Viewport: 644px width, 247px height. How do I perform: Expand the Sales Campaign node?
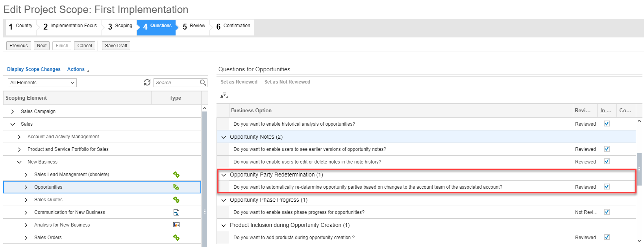13,111
